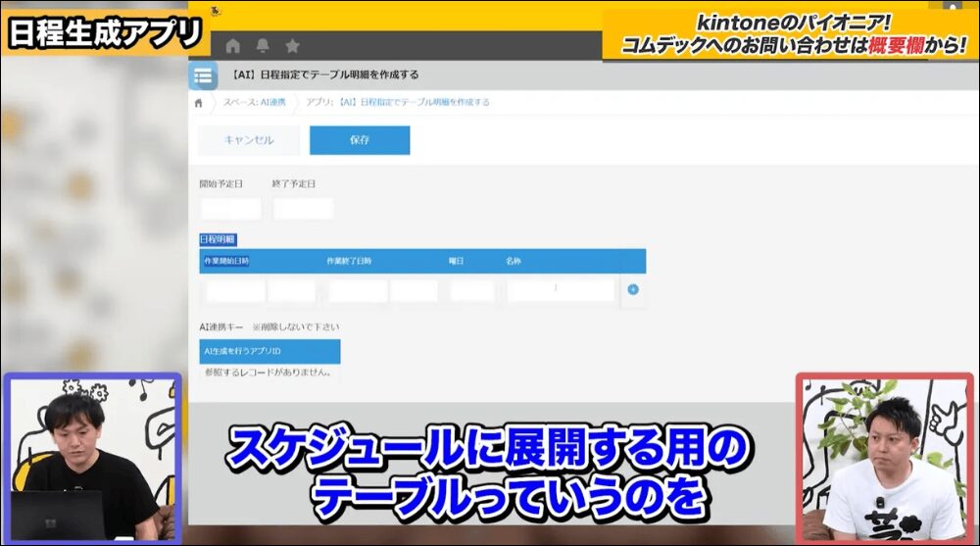Click the 保存 button
The width and height of the screenshot is (980, 546).
click(360, 140)
